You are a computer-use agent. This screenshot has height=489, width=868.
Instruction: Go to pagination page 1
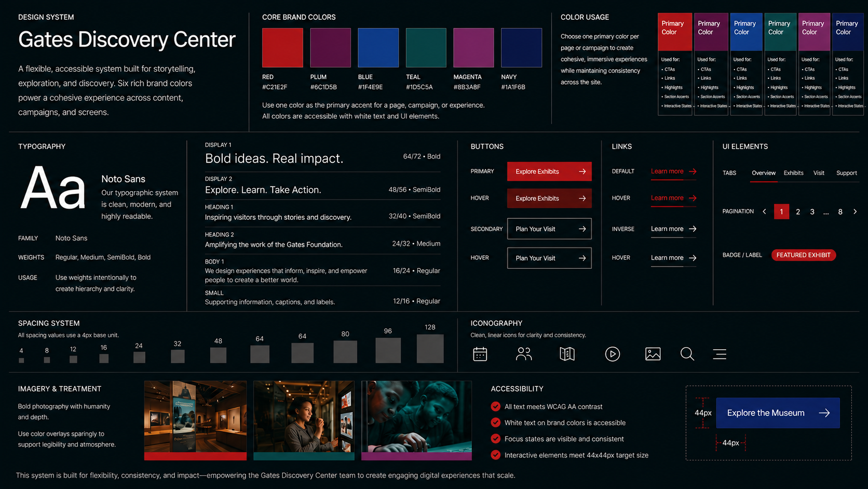[x=781, y=212]
